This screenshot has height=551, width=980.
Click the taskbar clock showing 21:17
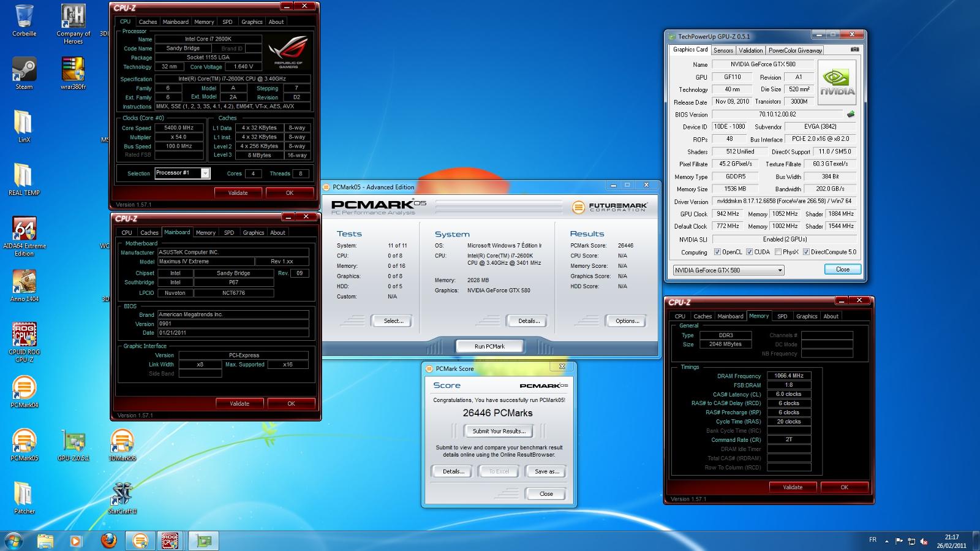click(x=951, y=541)
